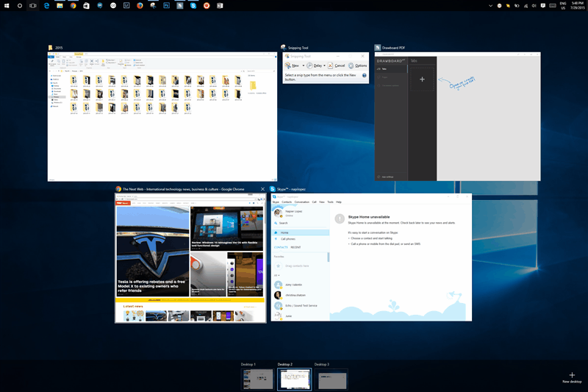This screenshot has width=588, height=392.
Task: Select the Desktop 2 thumbnail
Action: 295,379
